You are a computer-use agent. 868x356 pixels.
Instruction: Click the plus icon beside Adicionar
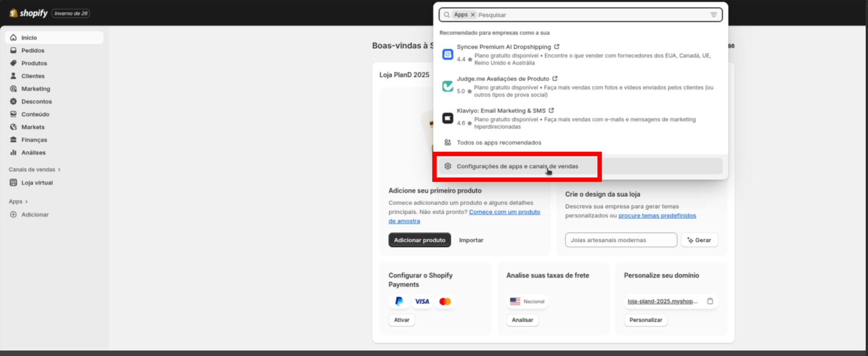coord(13,215)
